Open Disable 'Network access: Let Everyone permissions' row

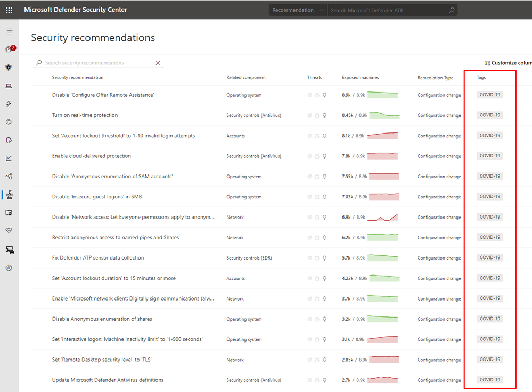click(133, 217)
